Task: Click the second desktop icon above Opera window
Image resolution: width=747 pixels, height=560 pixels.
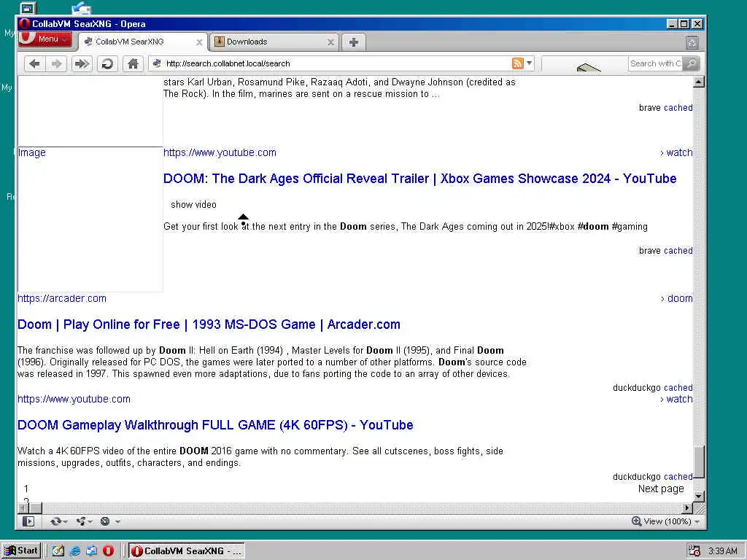Action: click(x=82, y=8)
